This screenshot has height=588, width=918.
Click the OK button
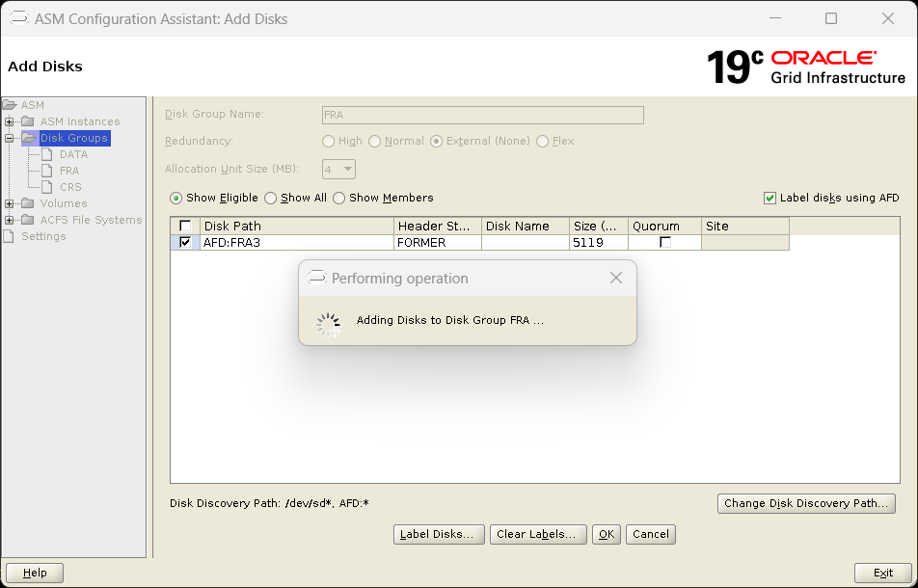pyautogui.click(x=607, y=534)
